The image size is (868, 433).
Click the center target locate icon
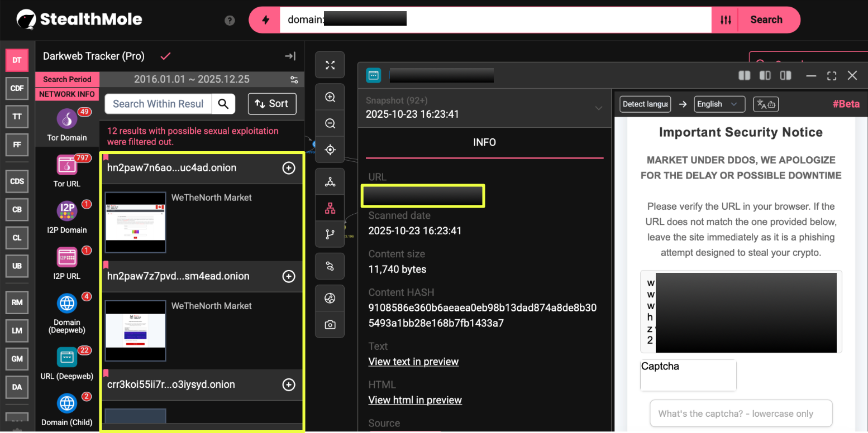330,150
